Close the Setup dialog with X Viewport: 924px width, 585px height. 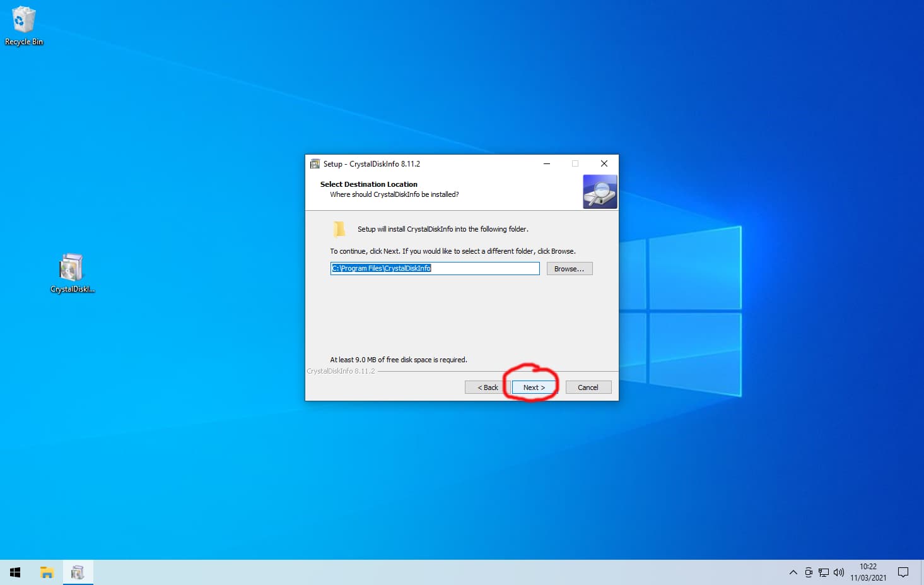coord(604,163)
